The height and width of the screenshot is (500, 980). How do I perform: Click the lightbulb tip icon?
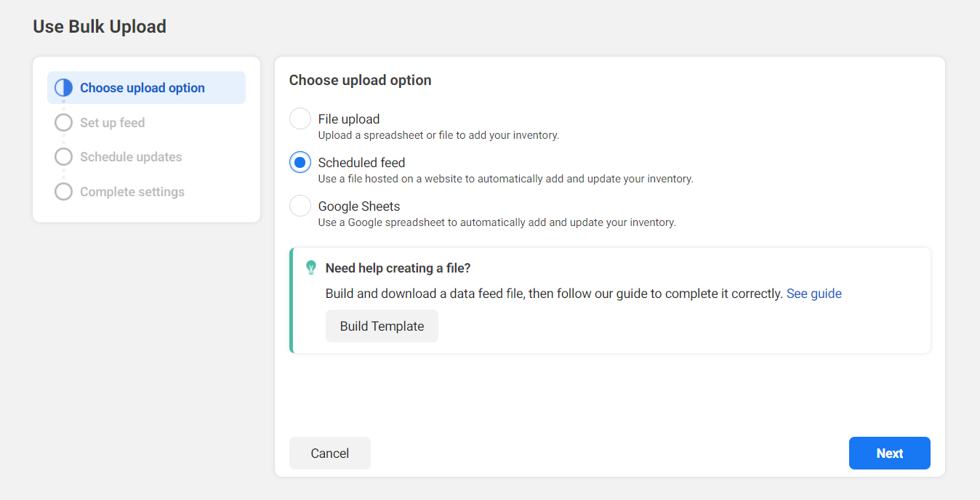pos(311,267)
